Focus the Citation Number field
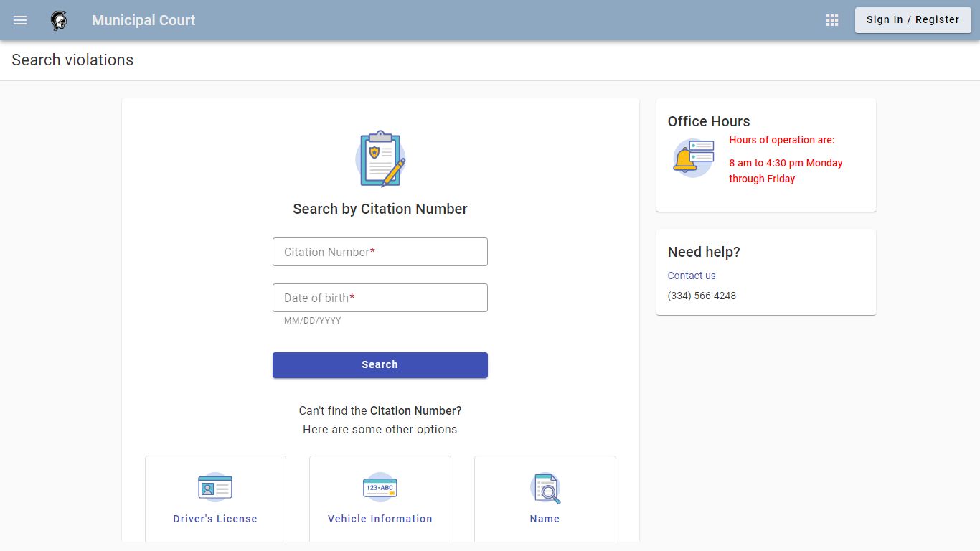Image resolution: width=980 pixels, height=551 pixels. [380, 252]
